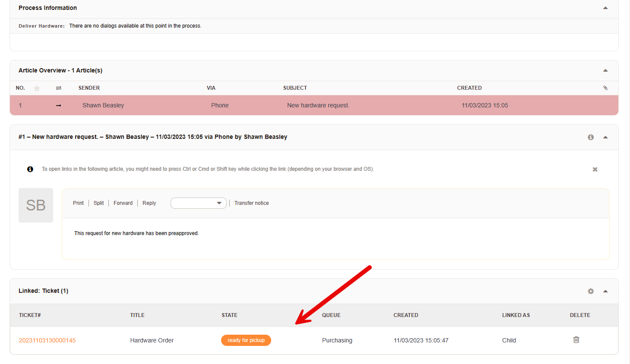Collapse the Process Information panel
Image resolution: width=630 pixels, height=364 pixels.
605,8
